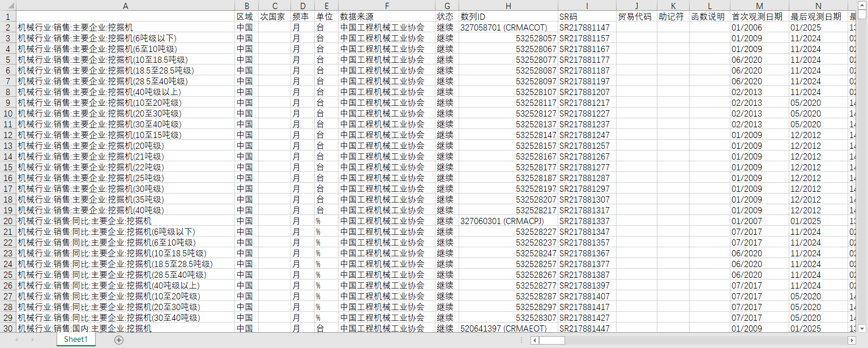The image size is (868, 348).
Task: Click cell SR217881247
Action: pos(587,135)
